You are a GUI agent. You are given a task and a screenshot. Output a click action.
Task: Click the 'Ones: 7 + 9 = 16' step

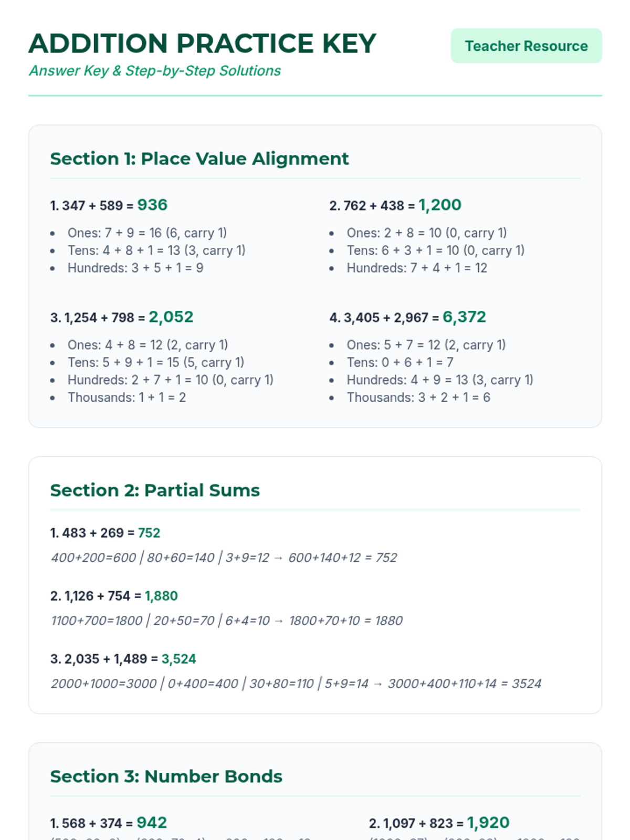coord(147,233)
